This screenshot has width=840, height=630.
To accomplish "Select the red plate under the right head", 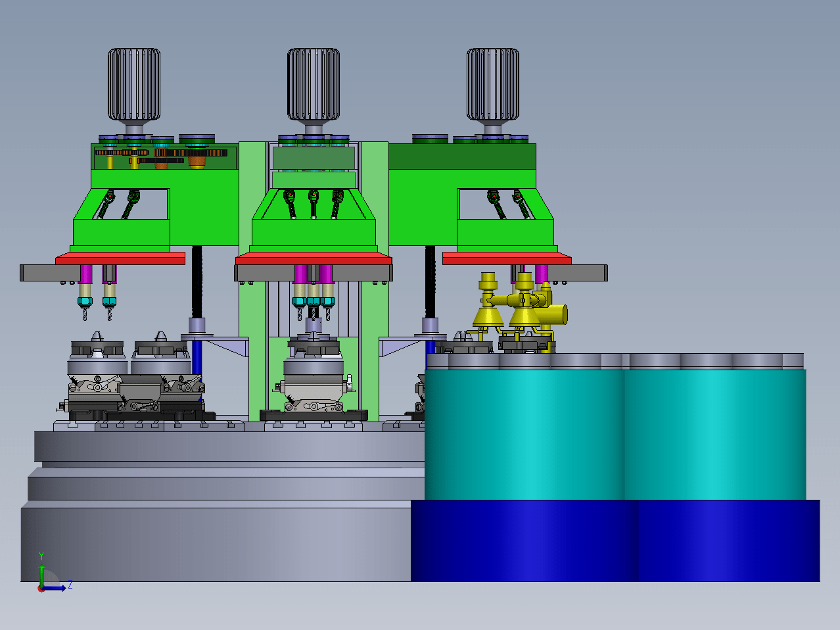I will tap(507, 258).
